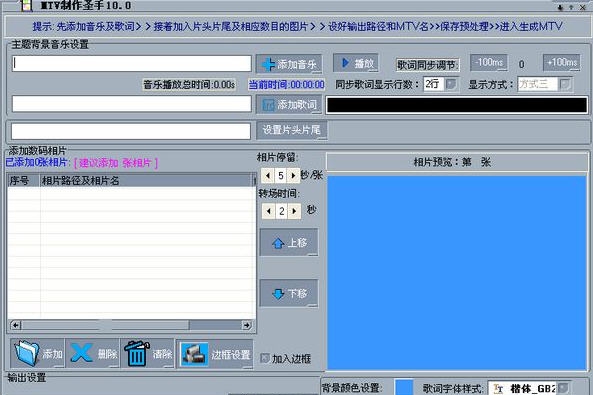Click the 添加音乐 add music button
593x395 pixels.
pyautogui.click(x=289, y=64)
